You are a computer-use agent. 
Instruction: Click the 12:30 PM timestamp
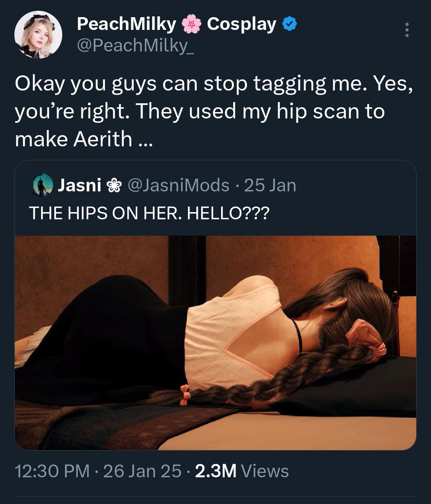52,471
